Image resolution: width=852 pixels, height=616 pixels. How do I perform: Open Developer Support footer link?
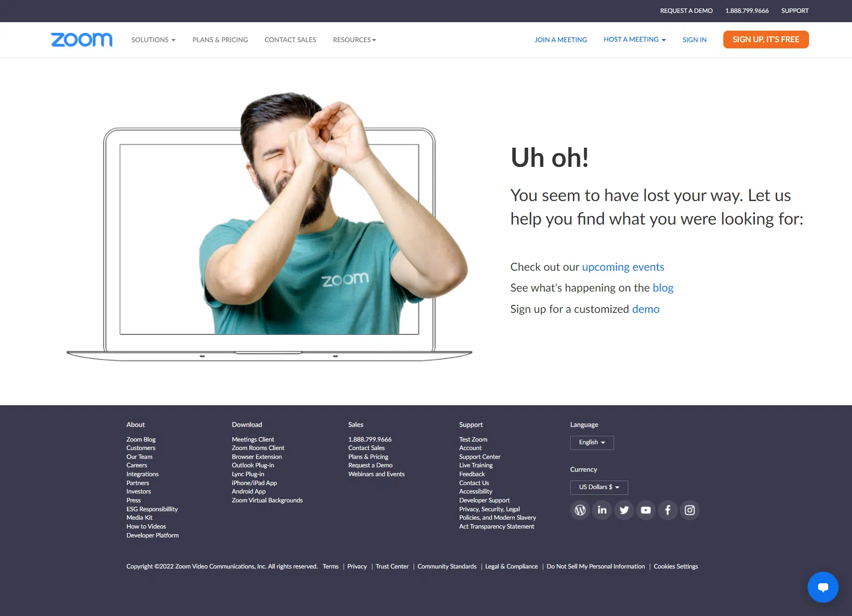pyautogui.click(x=485, y=500)
